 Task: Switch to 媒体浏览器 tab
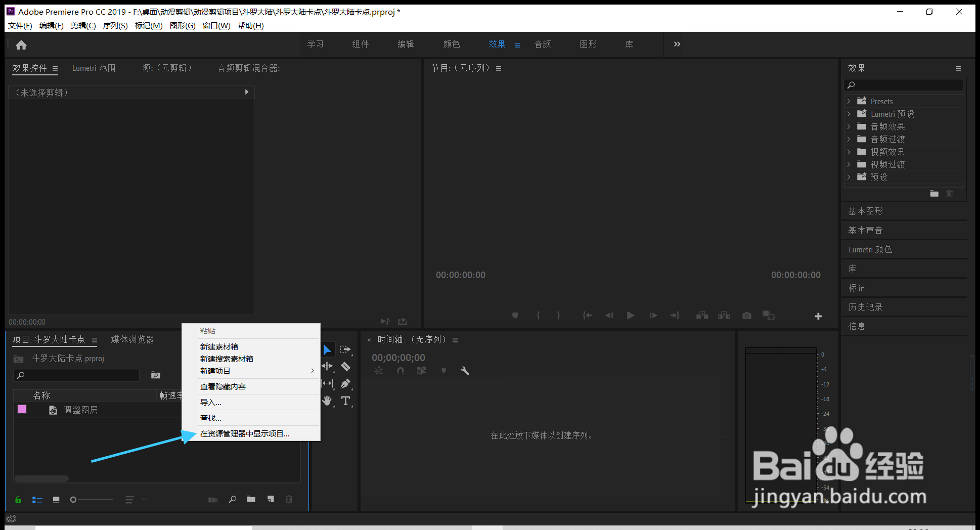(132, 339)
